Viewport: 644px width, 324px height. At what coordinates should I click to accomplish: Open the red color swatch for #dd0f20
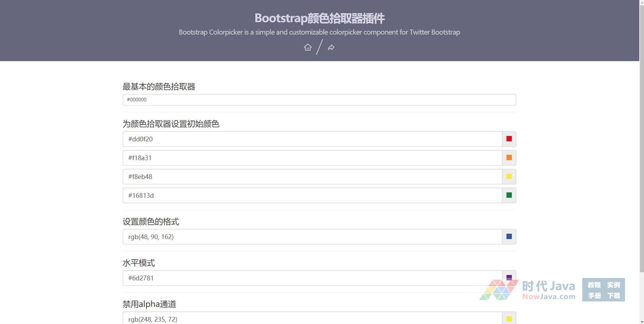click(x=509, y=139)
